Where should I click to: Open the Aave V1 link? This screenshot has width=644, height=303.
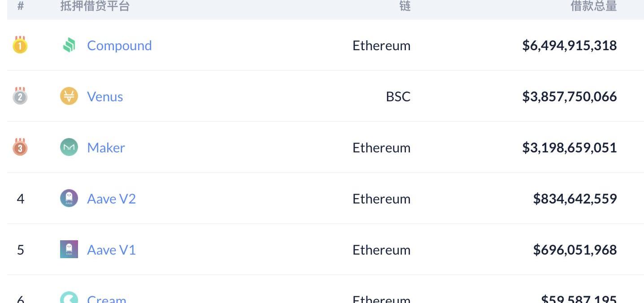pyautogui.click(x=111, y=250)
